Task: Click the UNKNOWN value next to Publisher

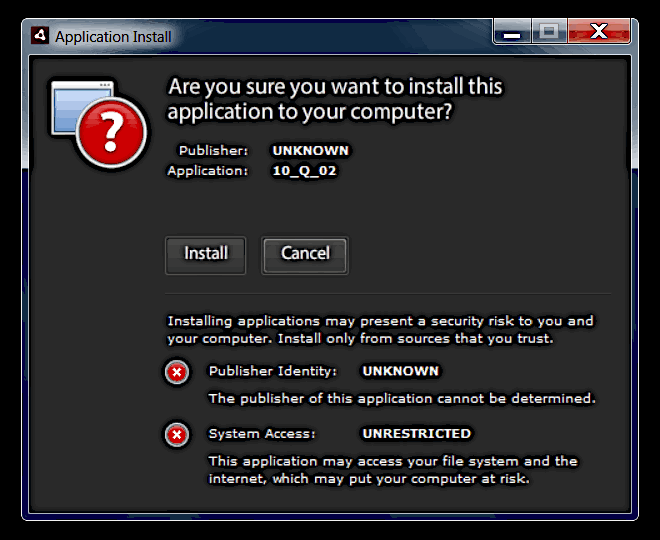Action: tap(311, 150)
